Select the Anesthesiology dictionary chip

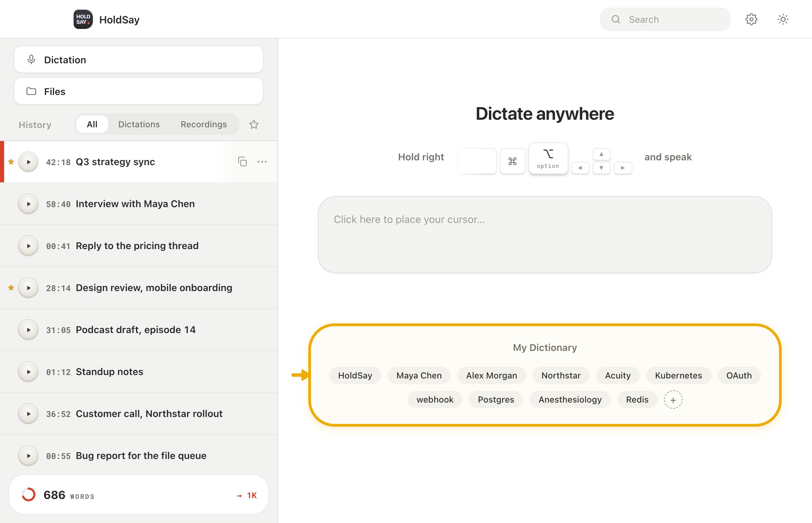tap(570, 399)
